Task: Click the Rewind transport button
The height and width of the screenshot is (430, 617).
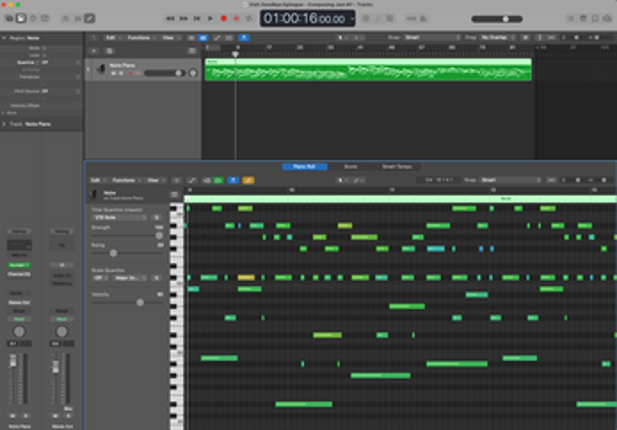Action: pos(171,18)
